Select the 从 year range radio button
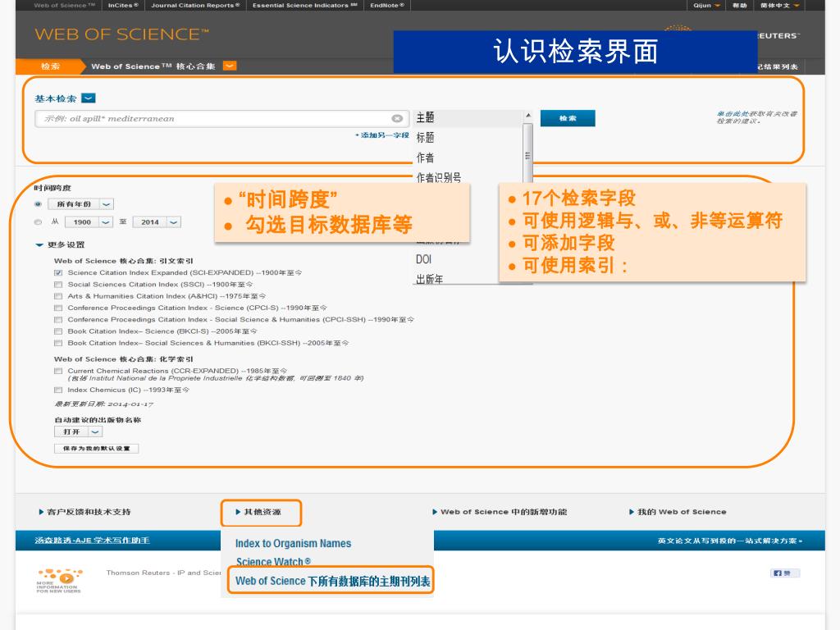Image resolution: width=840 pixels, height=630 pixels. pos(38,221)
